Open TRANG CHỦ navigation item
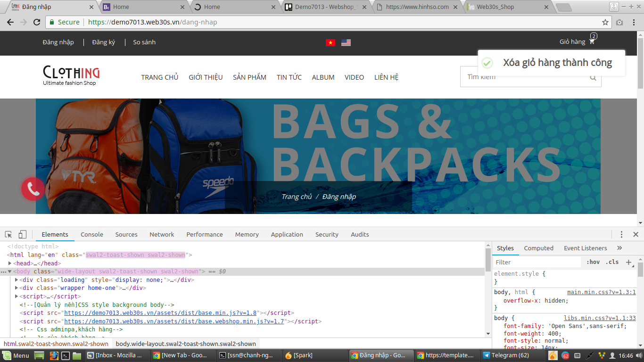This screenshot has width=644, height=362. pos(160,77)
